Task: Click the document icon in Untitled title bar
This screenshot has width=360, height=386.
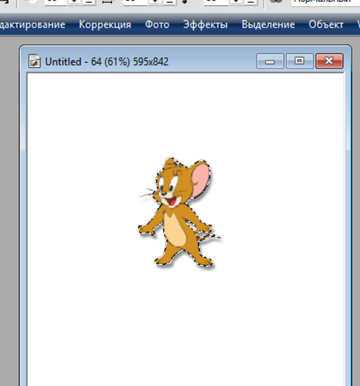Action: [34, 61]
